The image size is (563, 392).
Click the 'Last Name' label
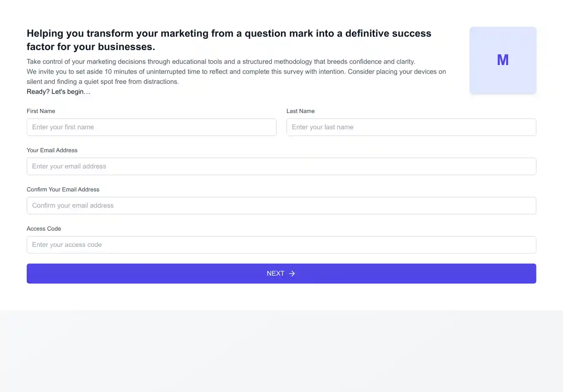pyautogui.click(x=300, y=111)
